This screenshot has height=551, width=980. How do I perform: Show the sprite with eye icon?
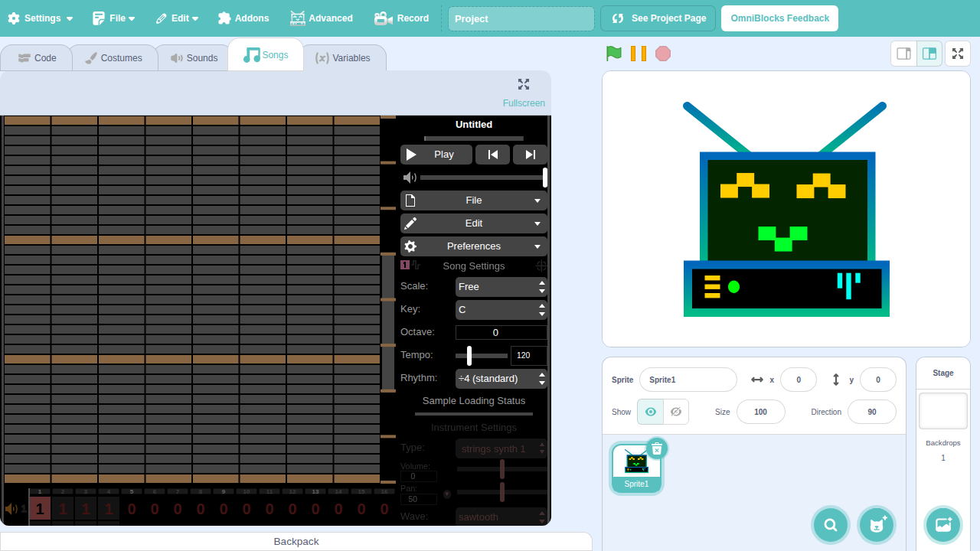coord(650,412)
